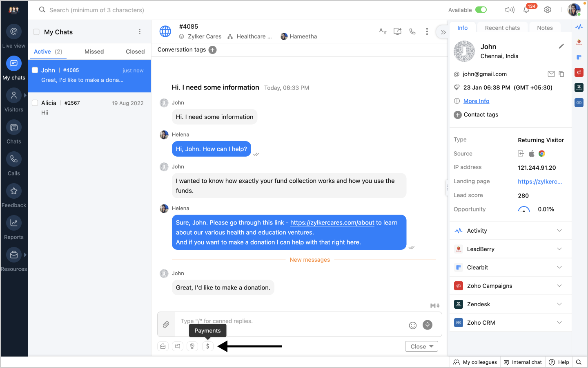Open the landing page link
The height and width of the screenshot is (368, 588).
pos(540,182)
